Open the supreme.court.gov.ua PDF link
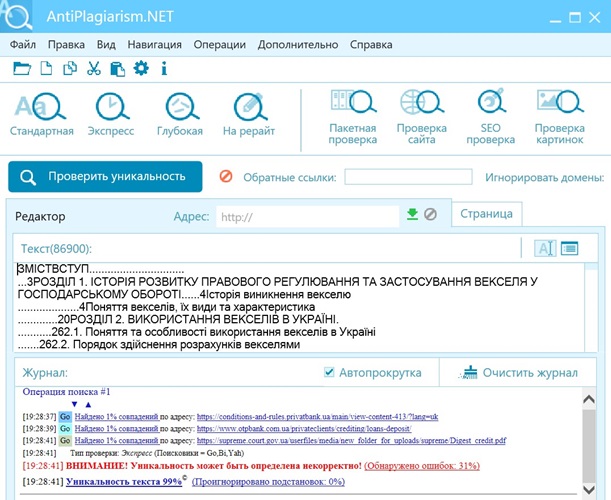The width and height of the screenshot is (611, 500). 351,441
